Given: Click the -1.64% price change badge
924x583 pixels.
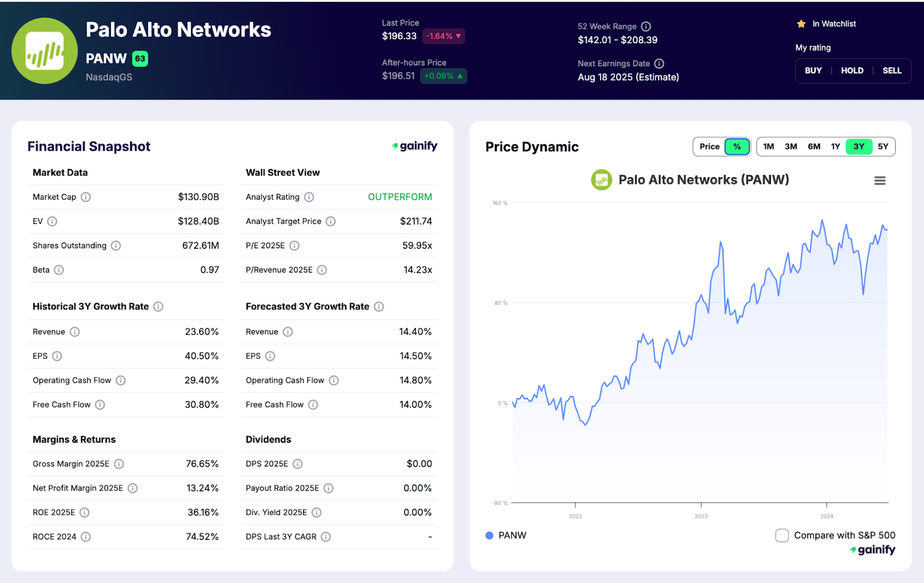Looking at the screenshot, I should point(444,36).
